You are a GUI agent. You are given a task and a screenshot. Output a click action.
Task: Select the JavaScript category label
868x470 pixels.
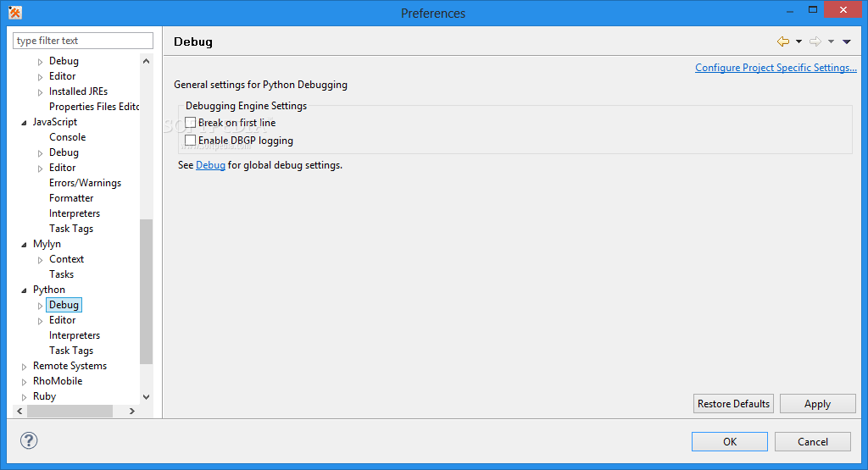(55, 122)
